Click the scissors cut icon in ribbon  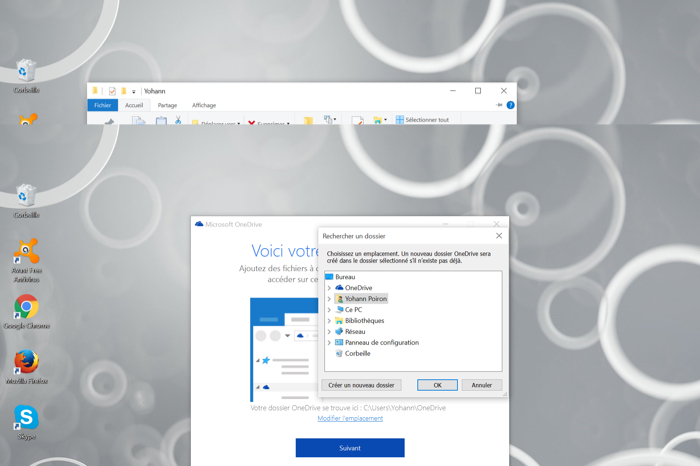[x=178, y=121]
